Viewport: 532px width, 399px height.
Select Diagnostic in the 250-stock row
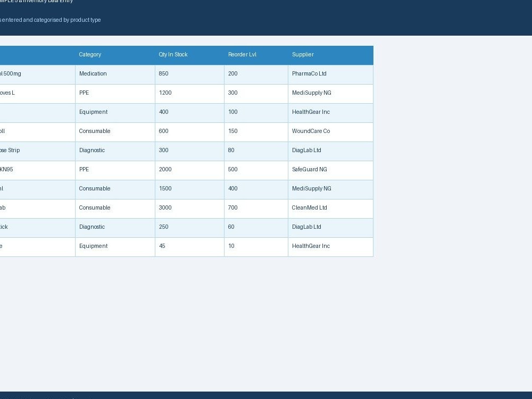(x=115, y=228)
